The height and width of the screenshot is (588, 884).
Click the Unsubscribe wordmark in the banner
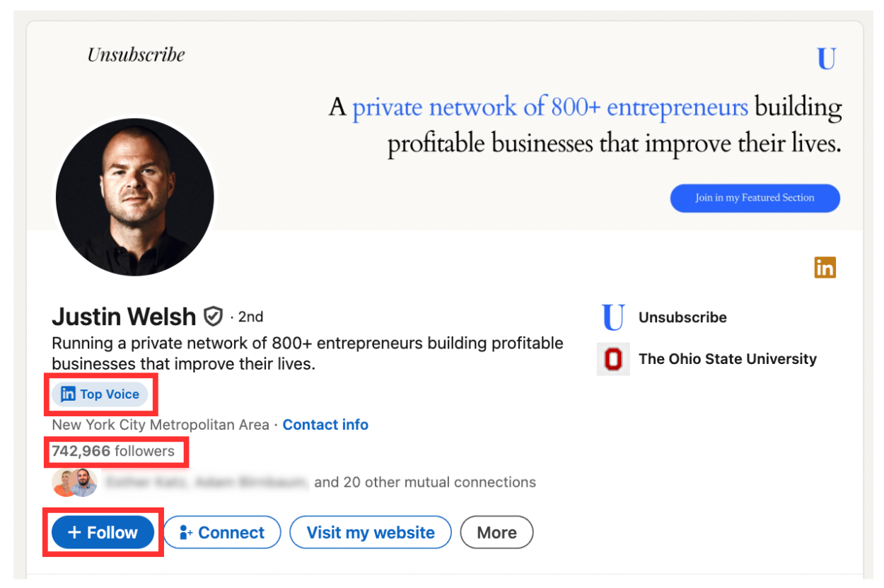pyautogui.click(x=136, y=54)
